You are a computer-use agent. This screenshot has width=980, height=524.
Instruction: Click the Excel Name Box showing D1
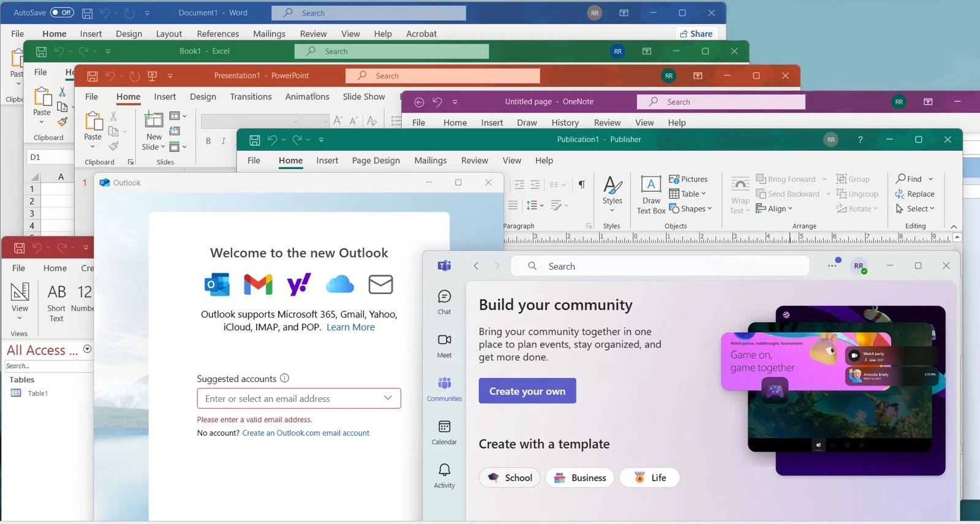coord(50,157)
